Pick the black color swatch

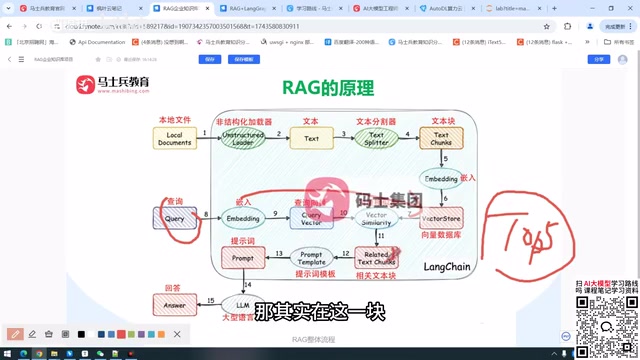81,334
